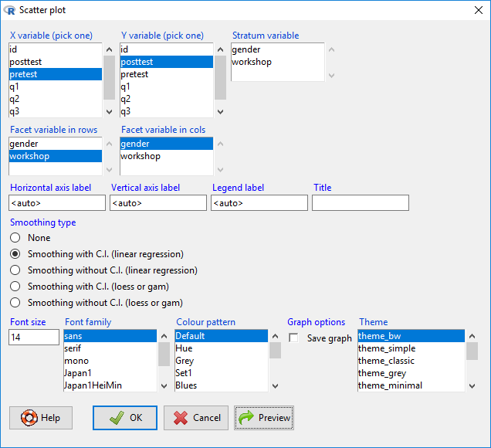Pick Smoothing without C.I. (loess or gam)

(x=15, y=303)
